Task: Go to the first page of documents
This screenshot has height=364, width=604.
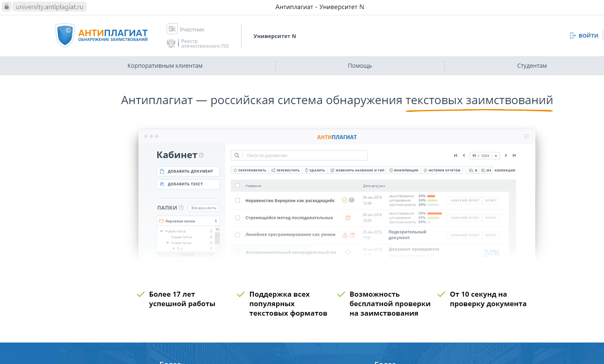Action: pyautogui.click(x=456, y=155)
